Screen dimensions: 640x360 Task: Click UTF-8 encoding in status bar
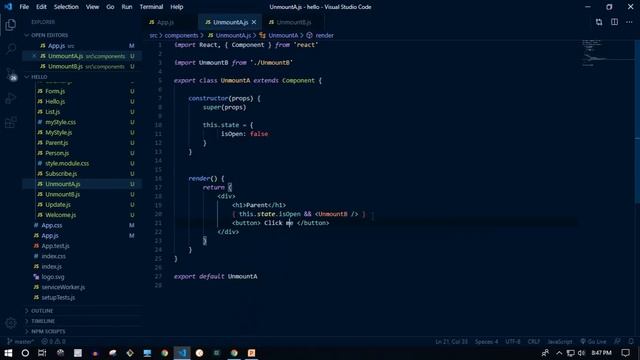[x=513, y=341]
